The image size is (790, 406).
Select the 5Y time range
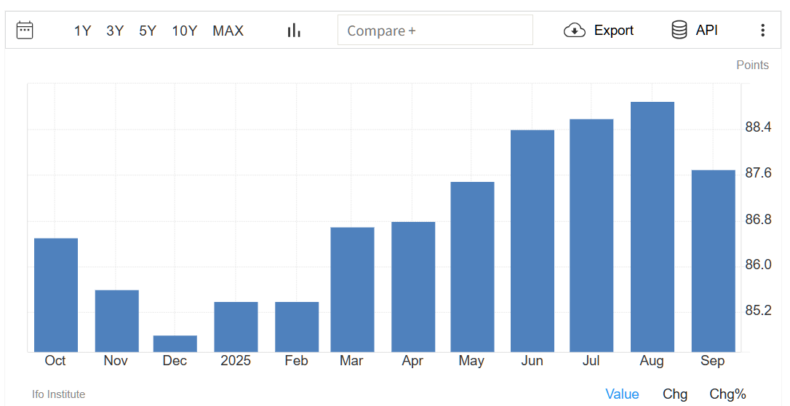click(147, 30)
